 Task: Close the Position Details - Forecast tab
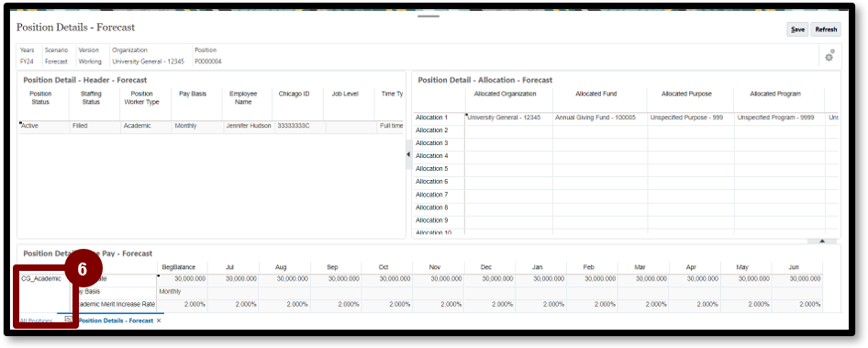click(x=159, y=320)
